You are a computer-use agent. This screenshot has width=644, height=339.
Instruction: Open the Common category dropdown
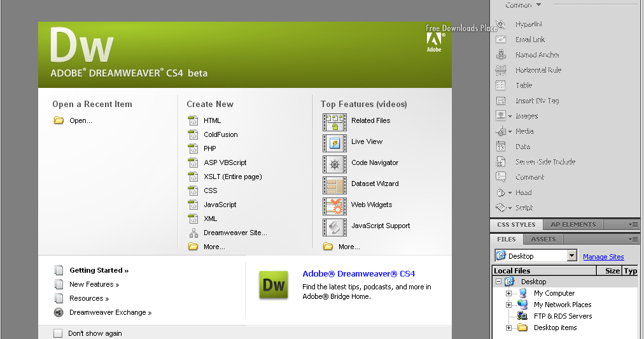[523, 5]
